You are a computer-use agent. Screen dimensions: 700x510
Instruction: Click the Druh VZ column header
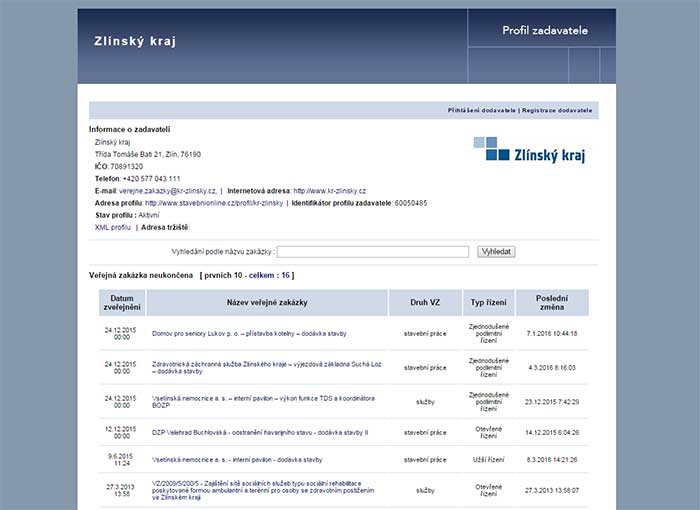[x=425, y=303]
